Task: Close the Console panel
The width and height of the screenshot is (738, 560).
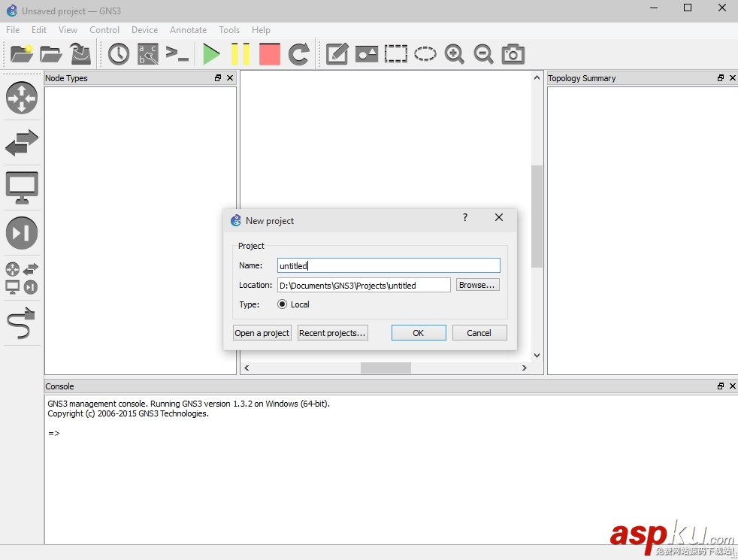Action: pyautogui.click(x=732, y=386)
